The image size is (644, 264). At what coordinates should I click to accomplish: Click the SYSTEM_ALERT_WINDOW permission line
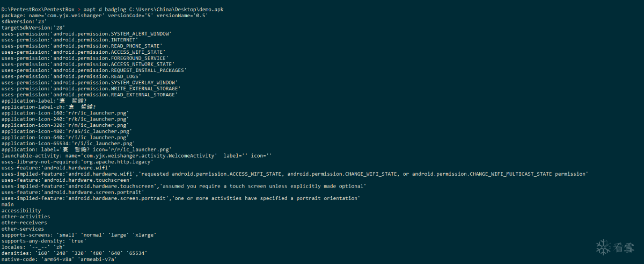[x=86, y=33]
